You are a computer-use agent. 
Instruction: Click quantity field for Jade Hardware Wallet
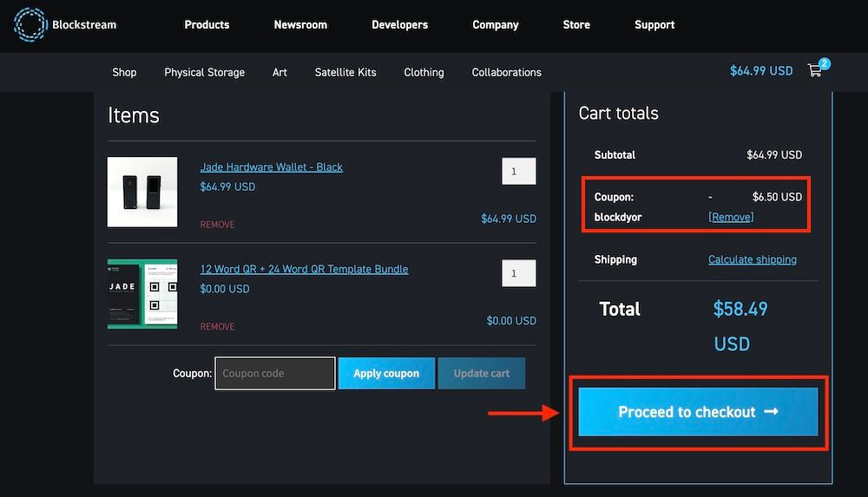[x=519, y=172]
